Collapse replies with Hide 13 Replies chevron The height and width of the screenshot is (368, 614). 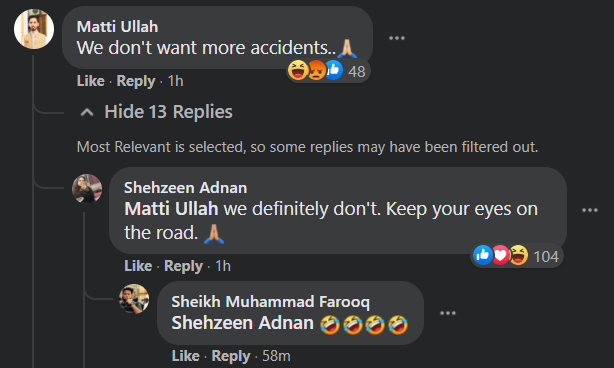click(87, 113)
